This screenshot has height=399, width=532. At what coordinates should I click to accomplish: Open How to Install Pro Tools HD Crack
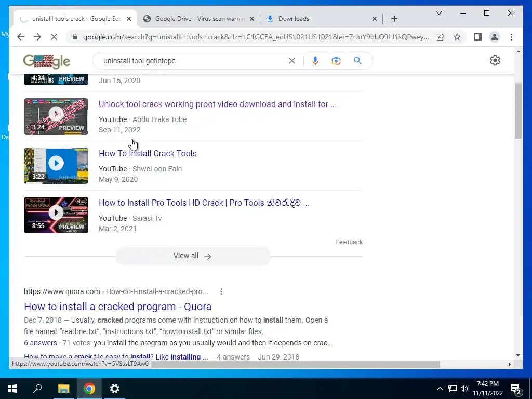[204, 203]
